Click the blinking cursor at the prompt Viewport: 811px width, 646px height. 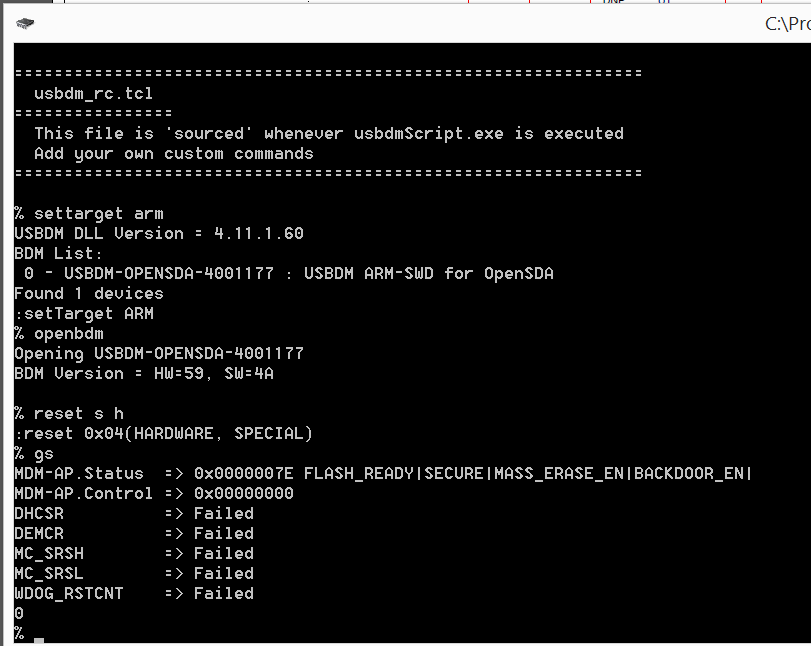pyautogui.click(x=38, y=639)
